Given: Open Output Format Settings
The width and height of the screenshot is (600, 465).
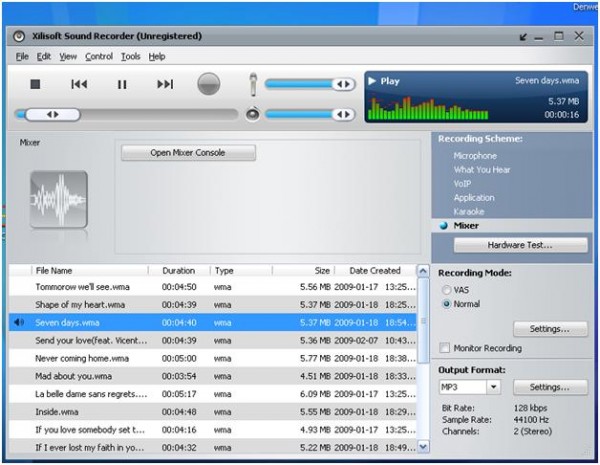Looking at the screenshot, I should point(550,387).
